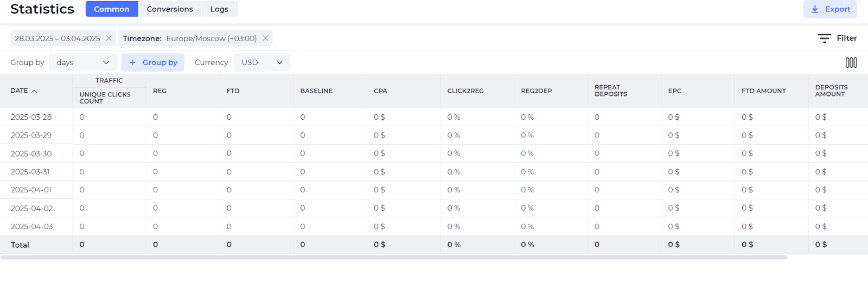Select the 2025-04-01 row date

(x=31, y=190)
